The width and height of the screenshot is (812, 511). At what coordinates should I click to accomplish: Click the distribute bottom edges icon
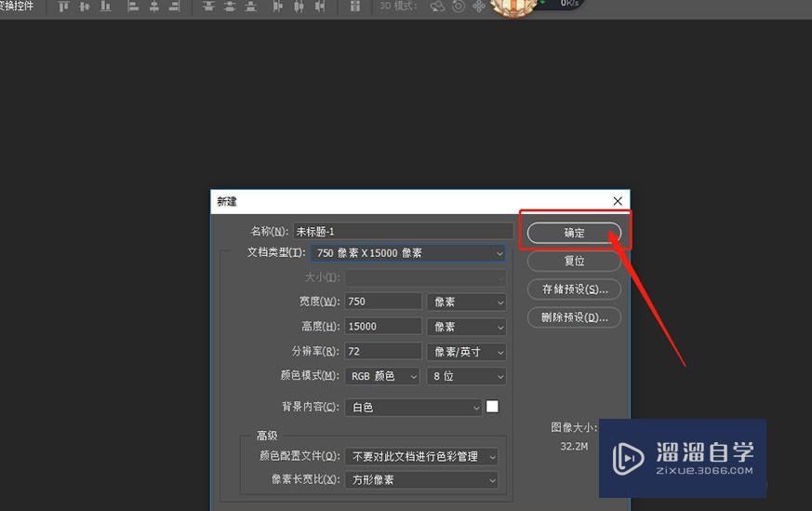click(x=251, y=7)
